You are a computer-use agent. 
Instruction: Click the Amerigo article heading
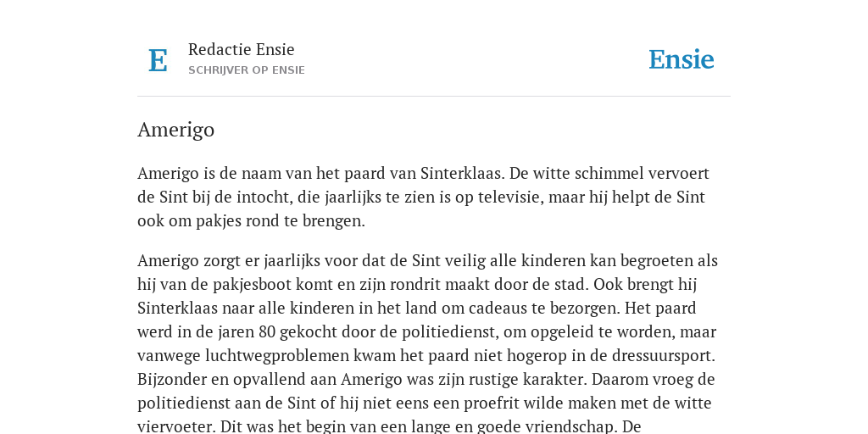tap(175, 130)
